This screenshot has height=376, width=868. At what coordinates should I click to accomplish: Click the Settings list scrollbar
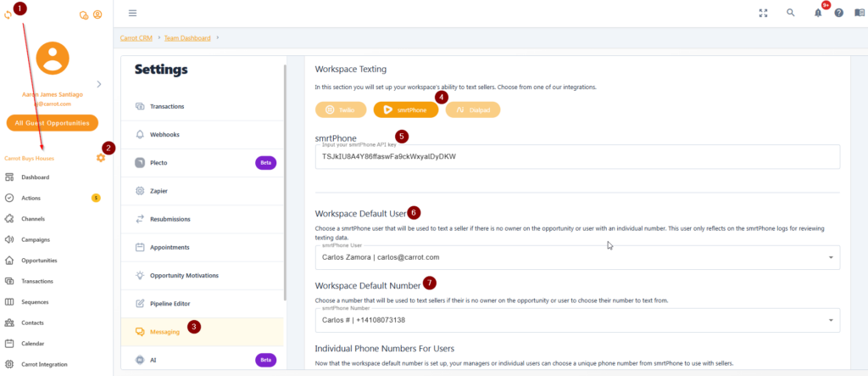click(x=285, y=183)
